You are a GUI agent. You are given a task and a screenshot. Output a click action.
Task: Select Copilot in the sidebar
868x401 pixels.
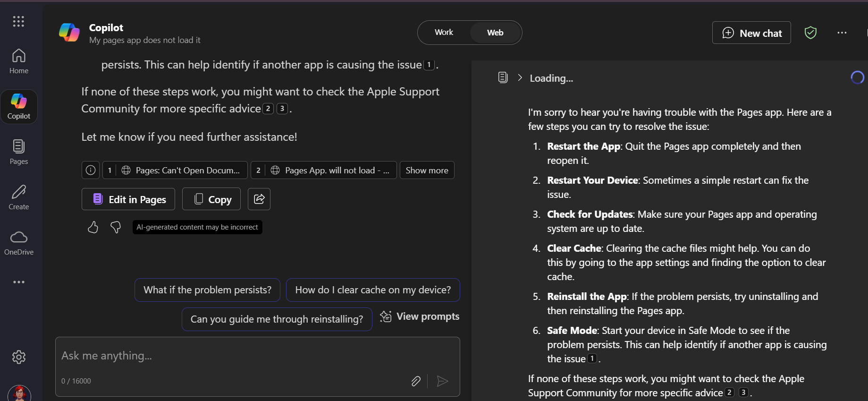click(19, 107)
